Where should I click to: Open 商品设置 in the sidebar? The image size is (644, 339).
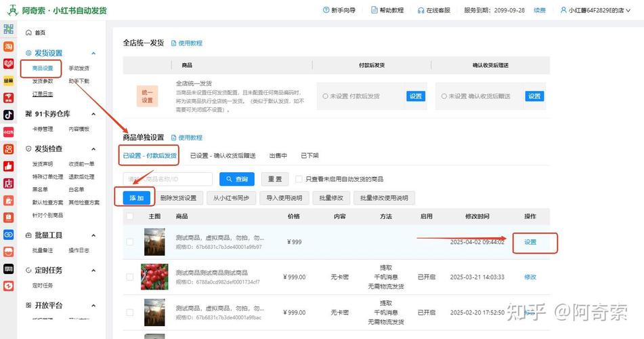tap(43, 68)
